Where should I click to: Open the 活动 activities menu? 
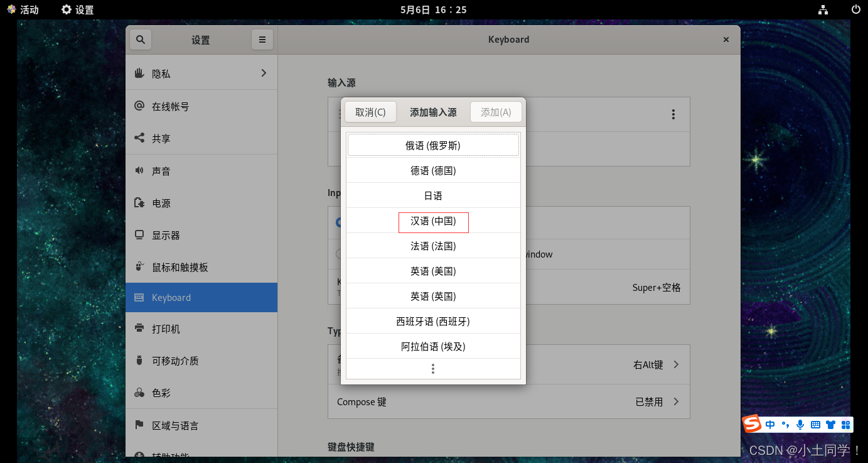23,9
